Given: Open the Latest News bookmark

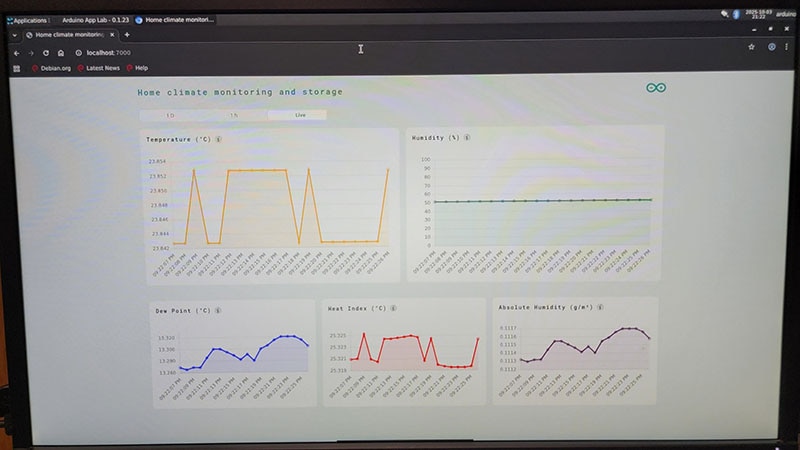Looking at the screenshot, I should pyautogui.click(x=98, y=68).
